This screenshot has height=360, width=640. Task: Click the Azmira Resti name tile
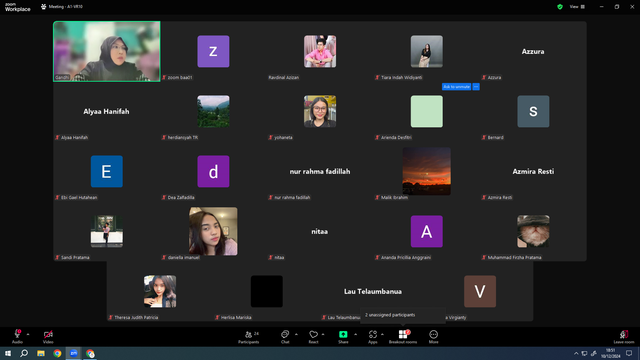tap(533, 171)
